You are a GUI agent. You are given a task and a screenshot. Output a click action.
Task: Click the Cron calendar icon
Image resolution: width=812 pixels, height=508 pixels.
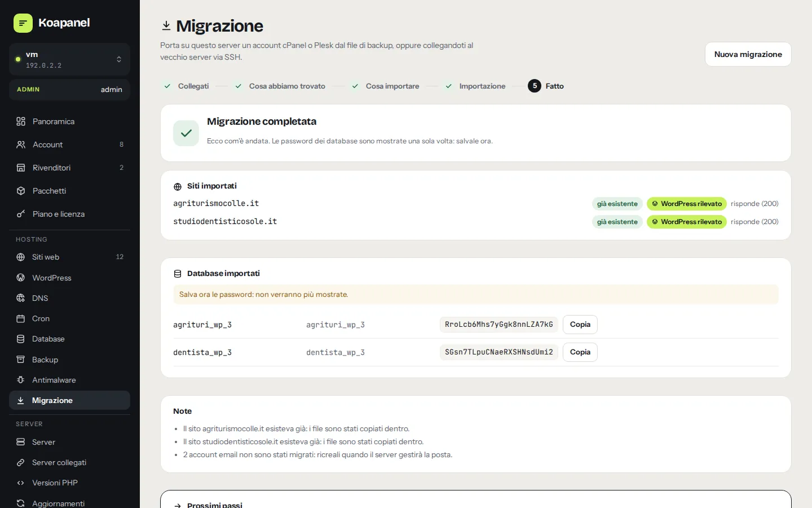pos(21,318)
